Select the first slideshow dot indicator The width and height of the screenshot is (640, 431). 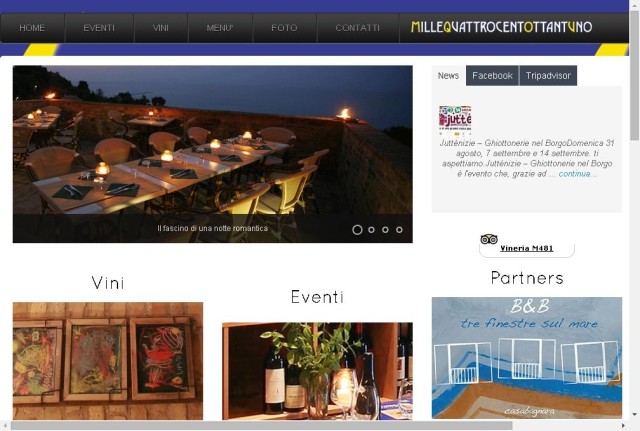click(x=357, y=230)
